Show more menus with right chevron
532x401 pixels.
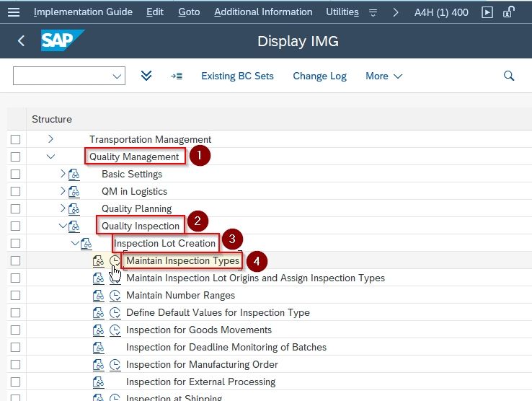click(395, 12)
